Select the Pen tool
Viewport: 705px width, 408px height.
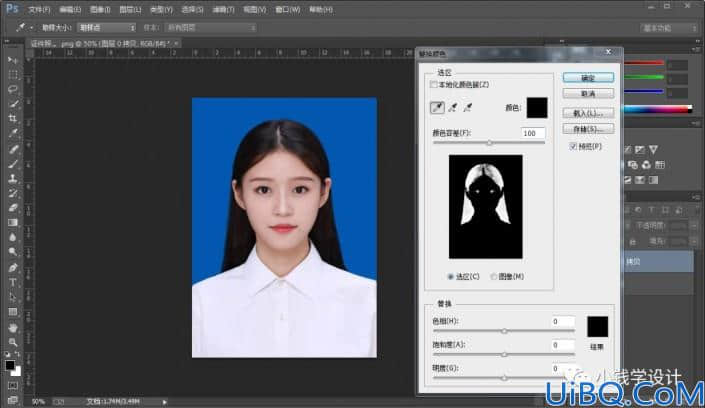[x=13, y=268]
